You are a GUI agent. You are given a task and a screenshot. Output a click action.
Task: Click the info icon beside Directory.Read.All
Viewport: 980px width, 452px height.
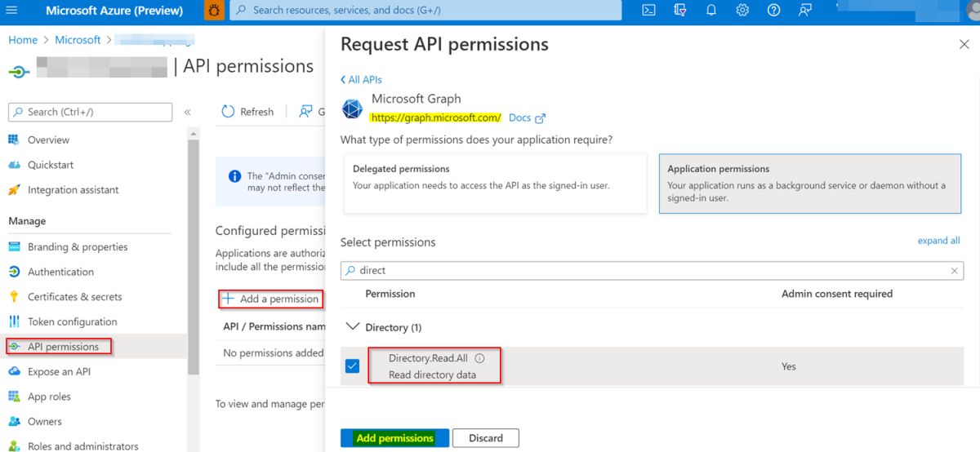tap(480, 358)
